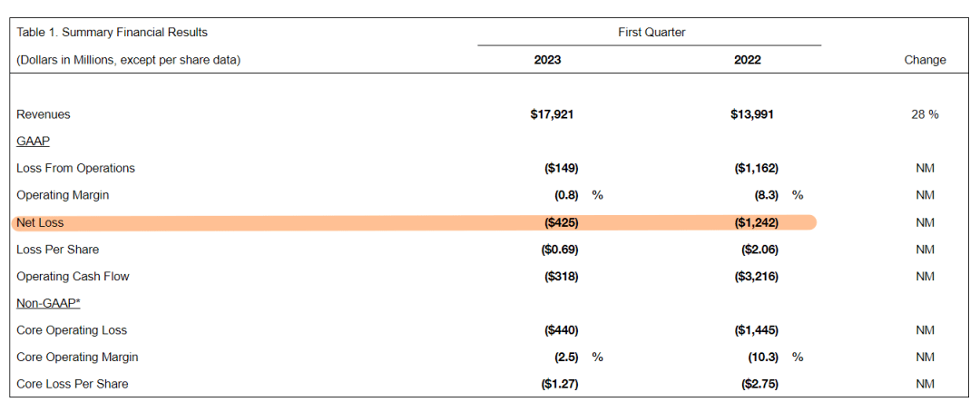The width and height of the screenshot is (980, 412).
Task: Click the 2022 Operating Margin value (8.3)
Action: pyautogui.click(x=763, y=195)
